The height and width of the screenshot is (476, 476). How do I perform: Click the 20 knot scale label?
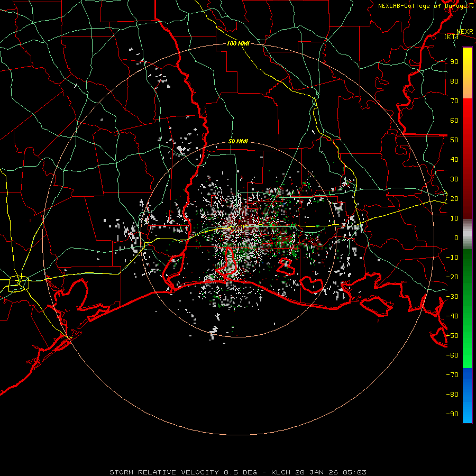[x=454, y=198]
